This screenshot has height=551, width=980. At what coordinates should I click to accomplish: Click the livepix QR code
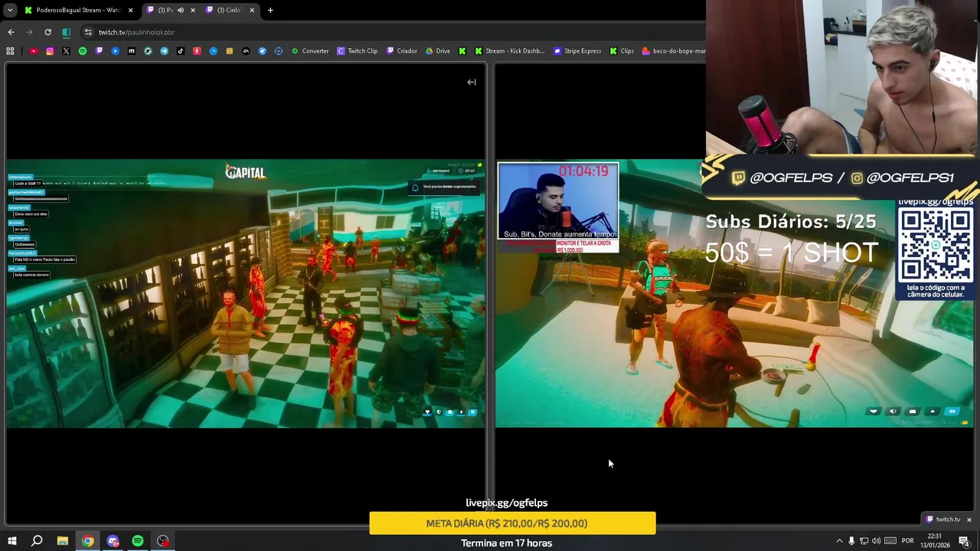point(935,246)
